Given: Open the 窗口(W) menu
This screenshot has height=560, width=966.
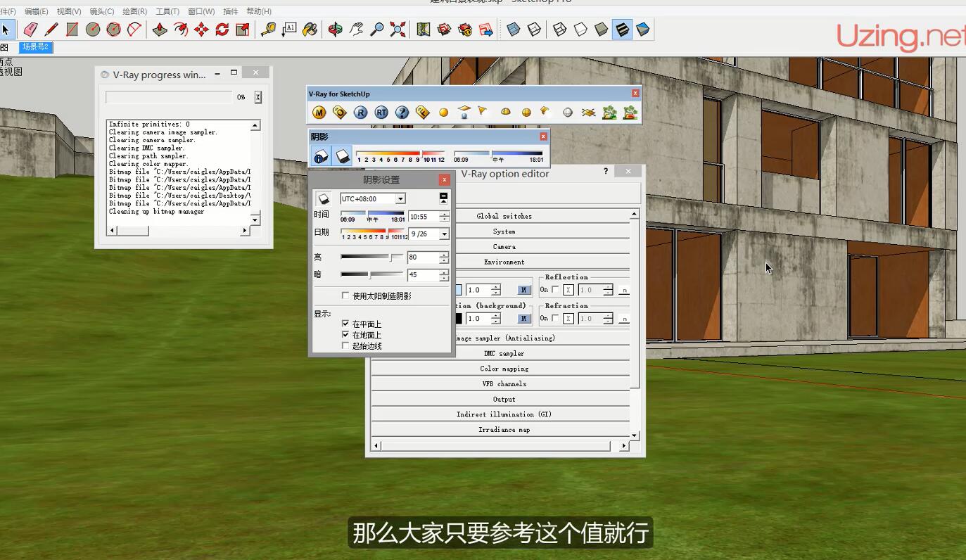Looking at the screenshot, I should click(201, 11).
